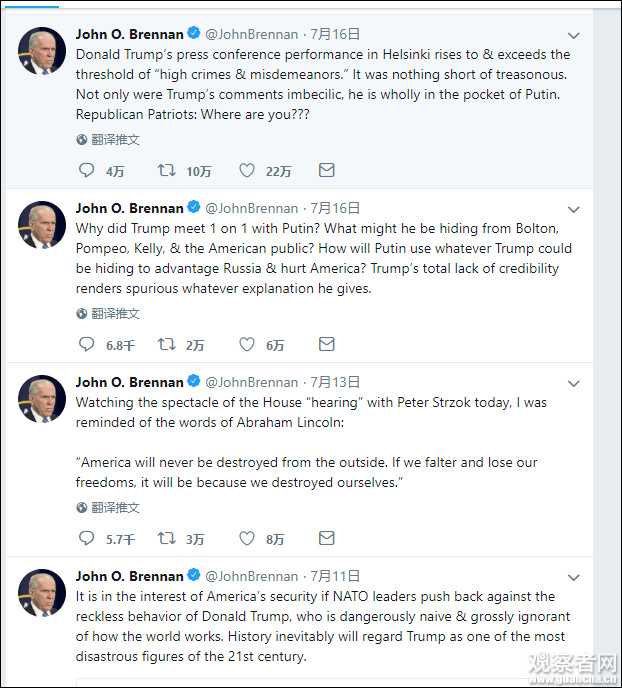This screenshot has width=622, height=688.
Task: Retweet the Putin 1 on 1 tweet
Action: tap(167, 345)
